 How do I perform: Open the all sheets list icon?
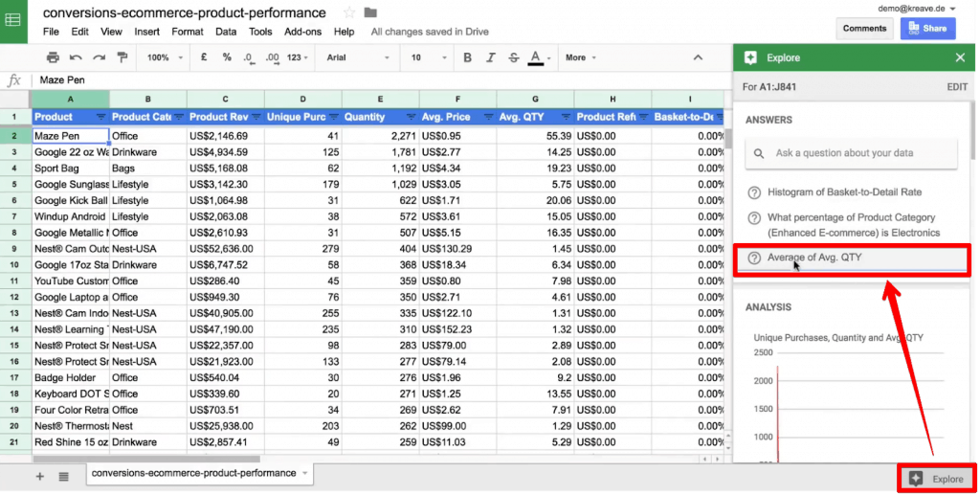click(x=64, y=477)
